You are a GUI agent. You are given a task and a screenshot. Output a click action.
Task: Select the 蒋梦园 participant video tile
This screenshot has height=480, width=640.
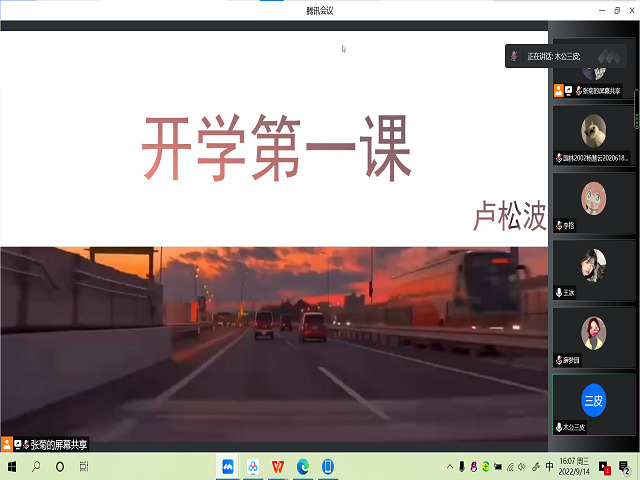pos(593,335)
